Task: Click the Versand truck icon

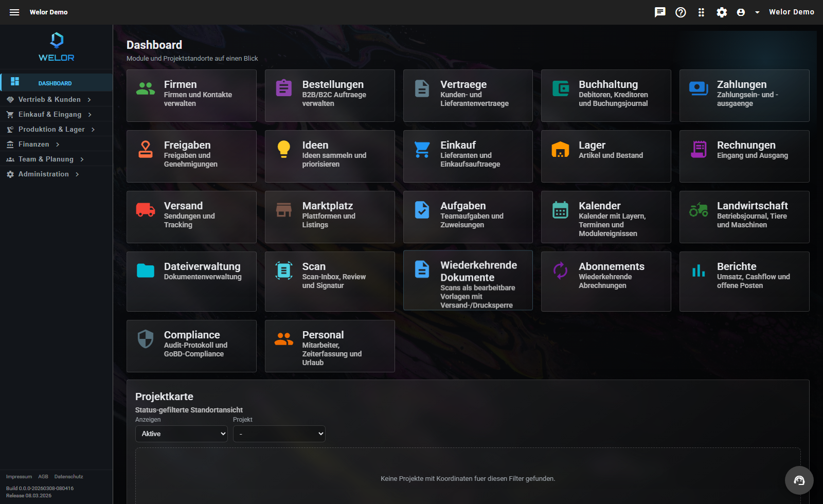Action: (x=145, y=210)
